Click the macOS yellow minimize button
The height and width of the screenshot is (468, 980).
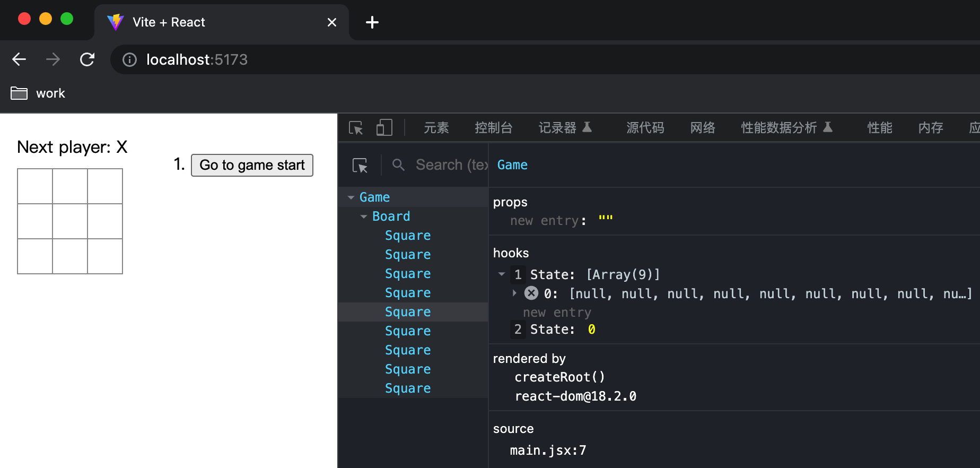point(46,19)
